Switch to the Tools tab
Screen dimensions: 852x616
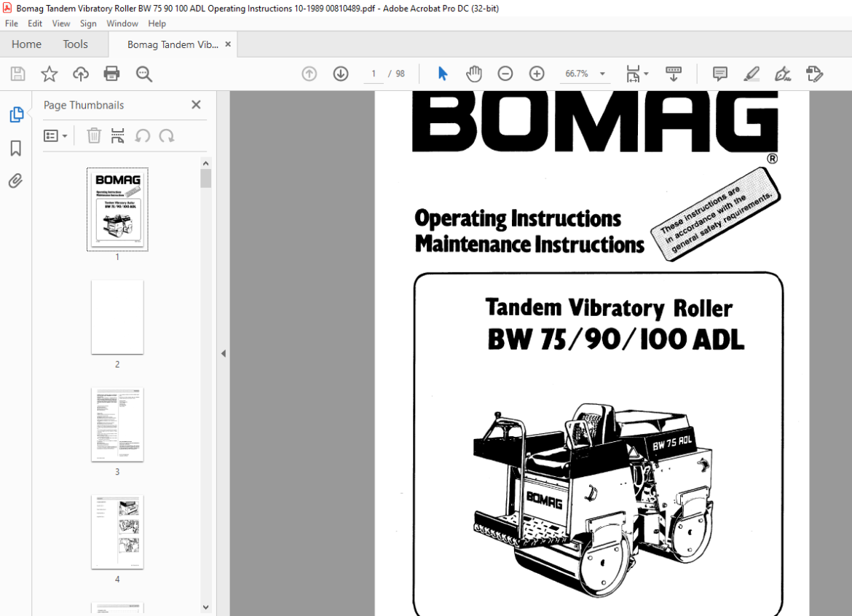point(75,44)
